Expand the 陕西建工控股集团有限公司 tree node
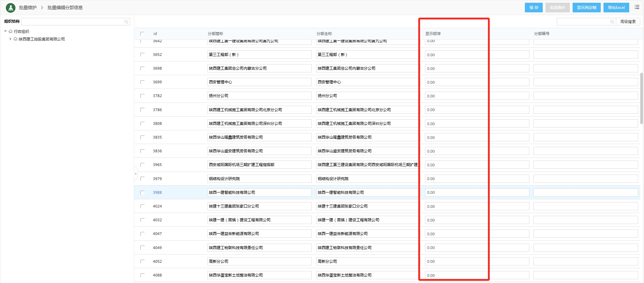This screenshot has width=644, height=283. click(x=10, y=39)
